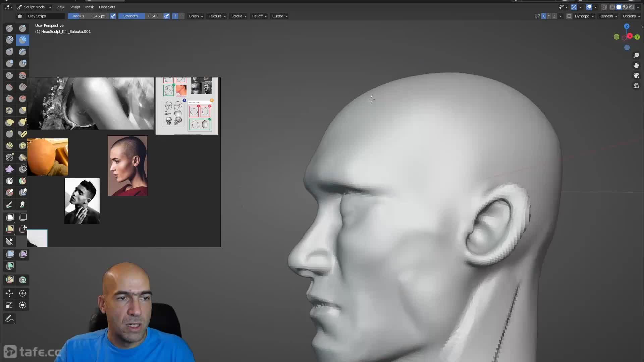Select the Cloth Filter tool

click(x=22, y=254)
